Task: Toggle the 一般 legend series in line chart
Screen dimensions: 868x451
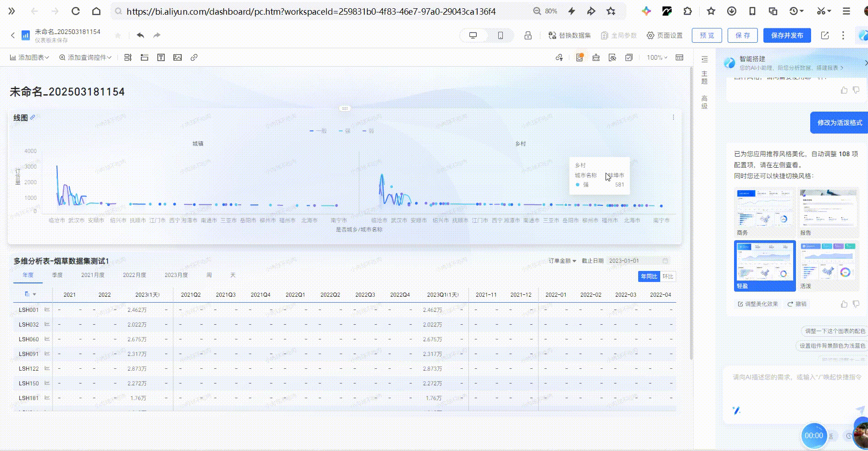Action: (318, 131)
